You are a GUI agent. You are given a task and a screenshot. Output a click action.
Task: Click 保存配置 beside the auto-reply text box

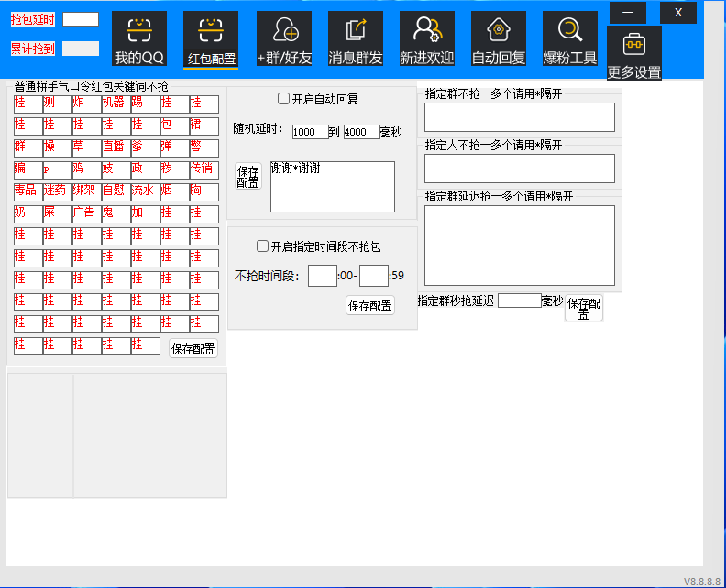click(x=247, y=176)
